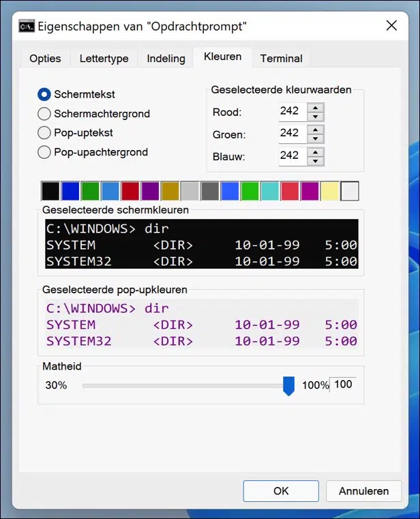420x519 pixels.
Task: Open the Lettertype tab
Action: 104,59
